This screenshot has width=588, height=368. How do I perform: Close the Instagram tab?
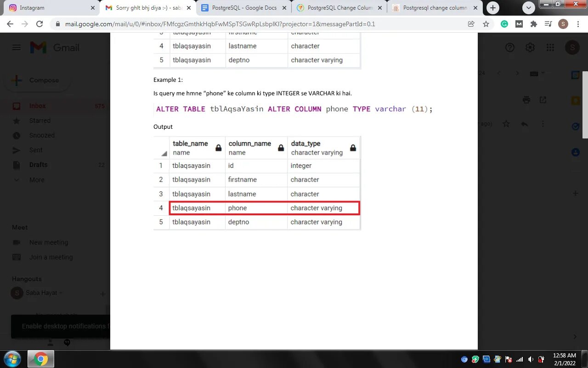pos(93,8)
